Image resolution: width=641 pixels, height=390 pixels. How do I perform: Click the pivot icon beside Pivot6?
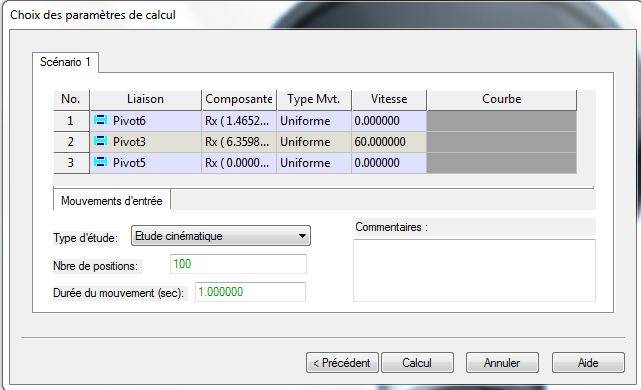point(101,120)
